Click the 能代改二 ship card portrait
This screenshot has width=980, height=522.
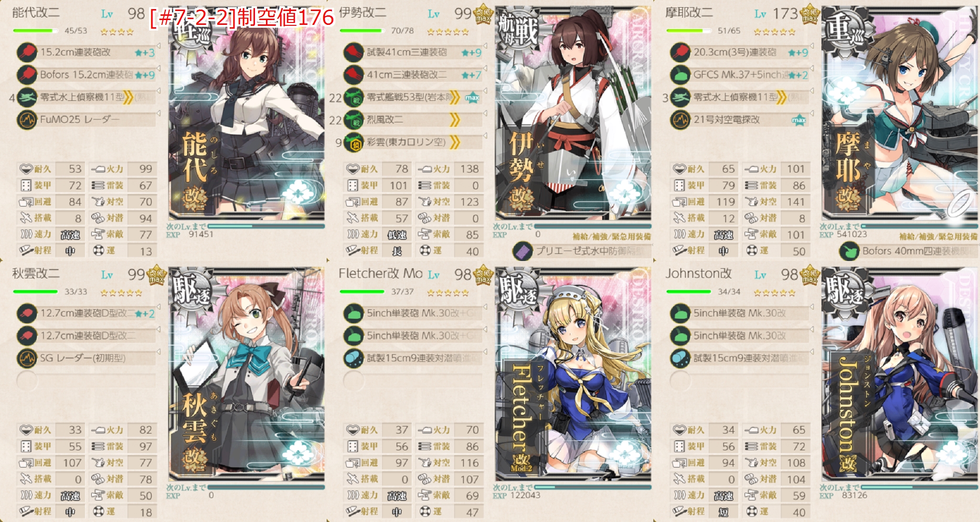[246, 113]
